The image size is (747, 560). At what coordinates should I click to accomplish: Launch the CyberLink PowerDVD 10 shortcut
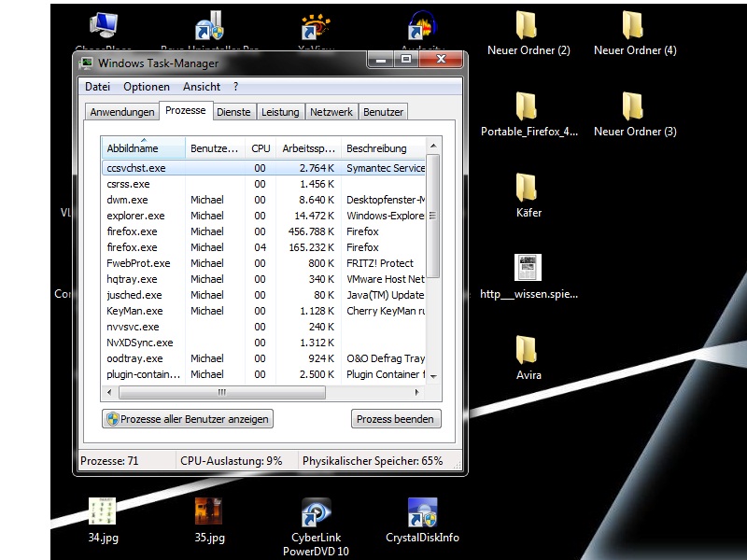(x=316, y=512)
